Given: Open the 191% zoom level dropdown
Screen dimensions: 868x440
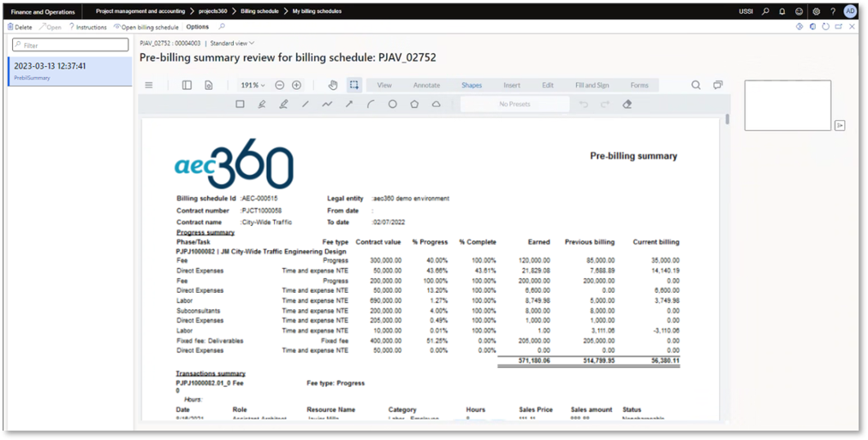Looking at the screenshot, I should [x=252, y=86].
